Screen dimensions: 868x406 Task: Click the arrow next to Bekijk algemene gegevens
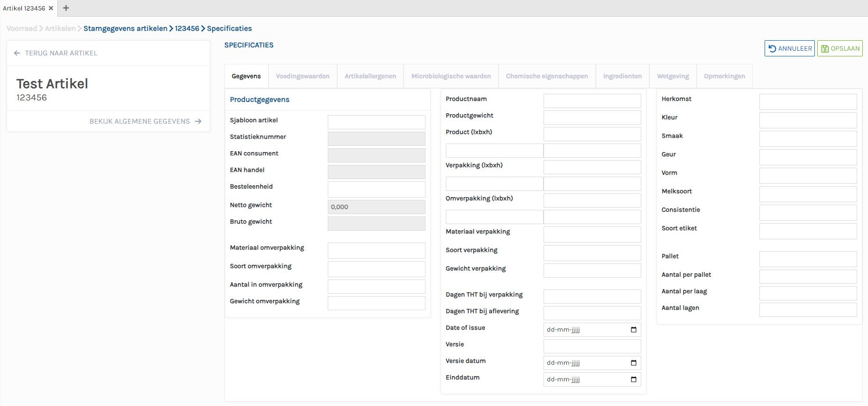198,121
